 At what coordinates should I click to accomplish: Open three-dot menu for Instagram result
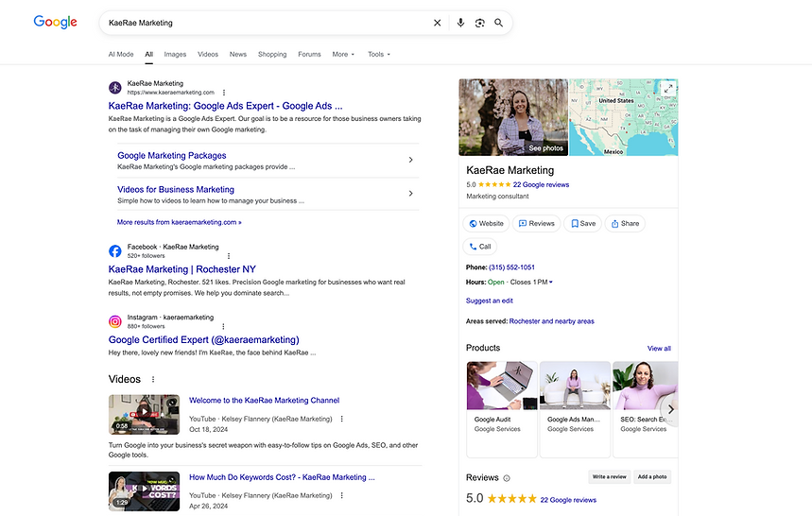pos(223,327)
